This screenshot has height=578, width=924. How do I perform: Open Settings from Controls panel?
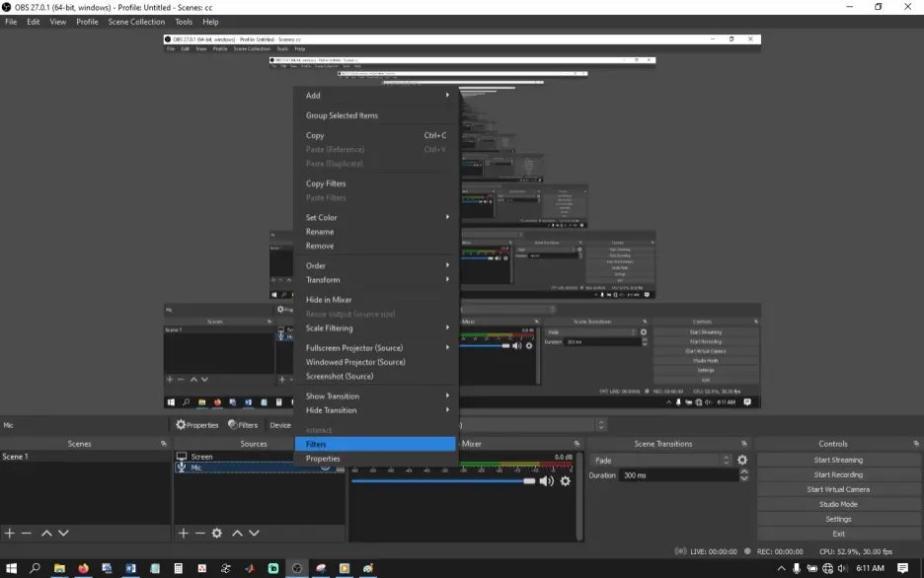(838, 519)
